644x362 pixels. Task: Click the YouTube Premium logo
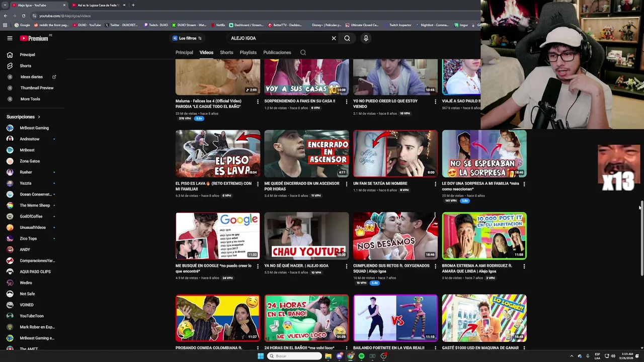pyautogui.click(x=34, y=38)
